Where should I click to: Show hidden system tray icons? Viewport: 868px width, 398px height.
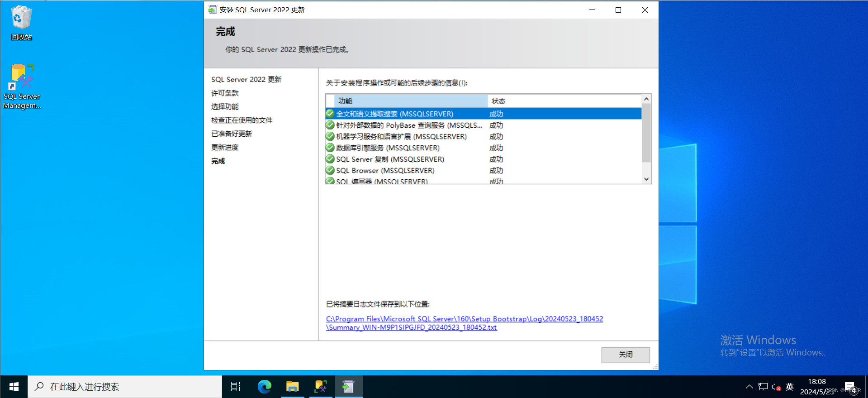pos(749,387)
